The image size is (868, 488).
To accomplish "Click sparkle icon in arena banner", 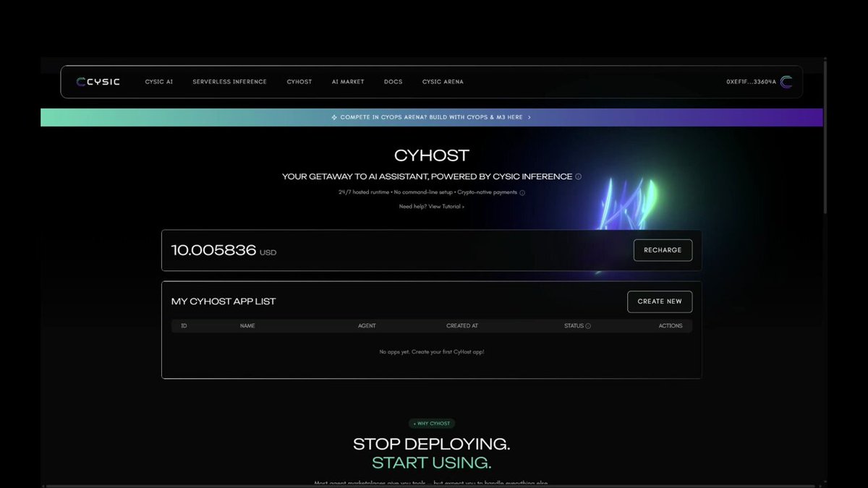I will coord(334,117).
